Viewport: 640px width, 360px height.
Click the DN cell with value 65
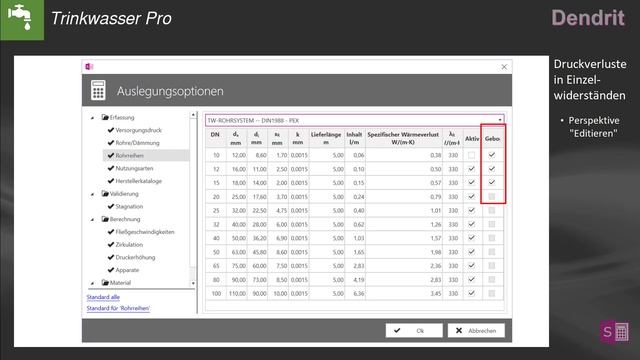[216, 266]
